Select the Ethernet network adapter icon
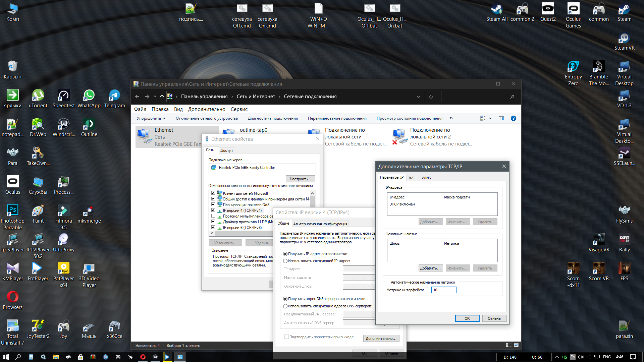 [144, 136]
